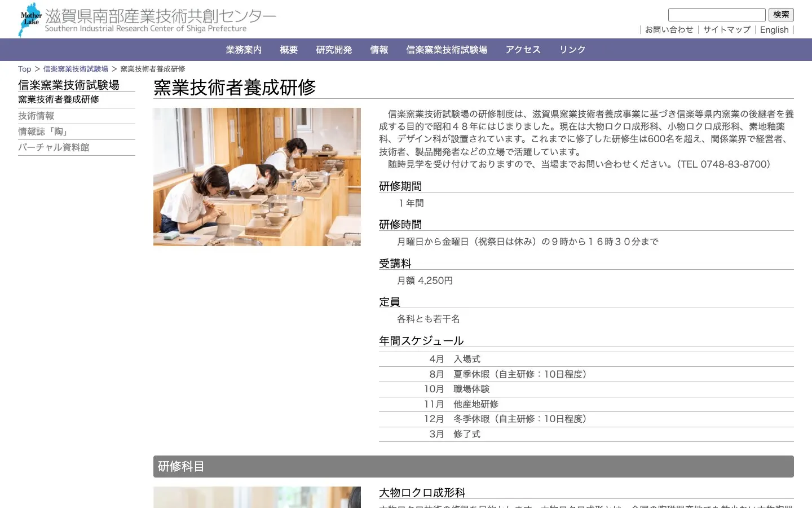Click the search text input field
The width and height of the screenshot is (812, 508).
[x=717, y=15]
